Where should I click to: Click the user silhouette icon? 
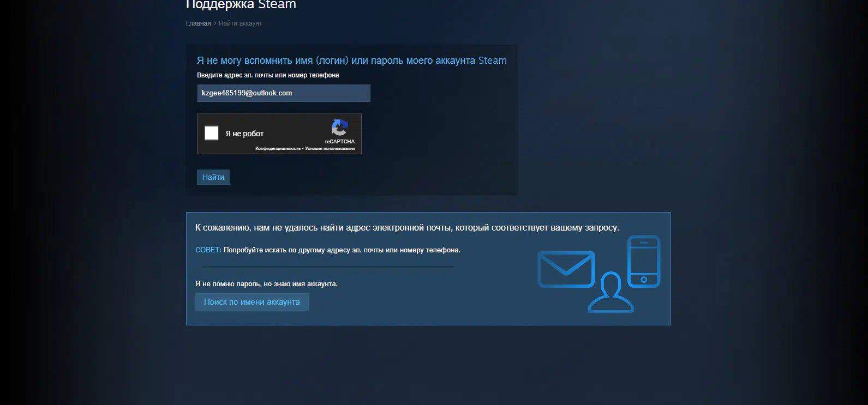[x=610, y=292]
